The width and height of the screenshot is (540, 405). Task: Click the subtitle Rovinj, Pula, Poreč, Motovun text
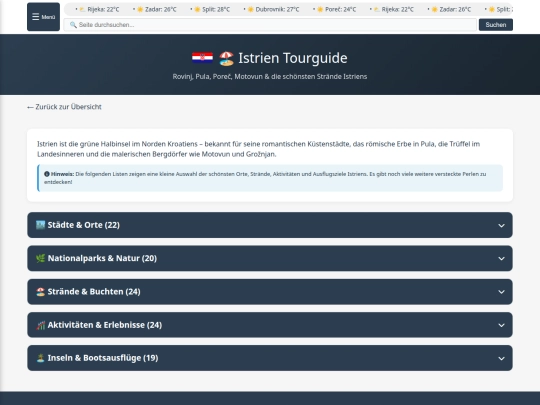[270, 76]
